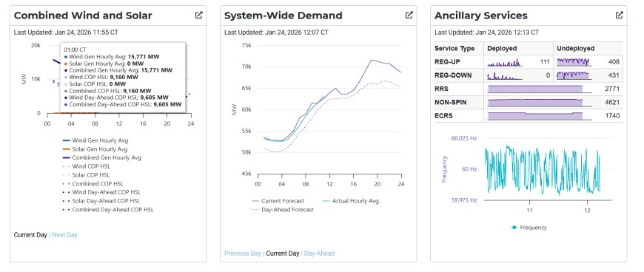Toggle Combined COP HSL legend entry
The image size is (644, 272).
point(93,184)
